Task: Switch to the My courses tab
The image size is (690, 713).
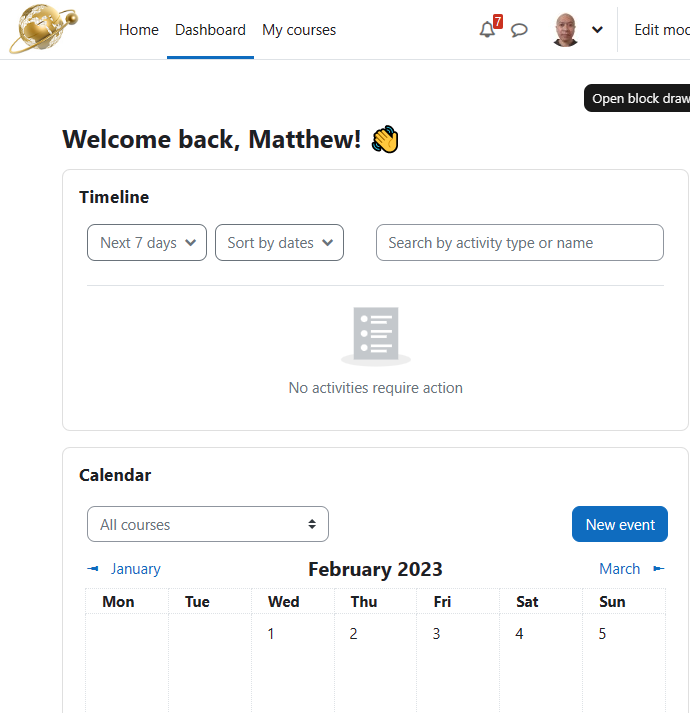Action: (299, 30)
